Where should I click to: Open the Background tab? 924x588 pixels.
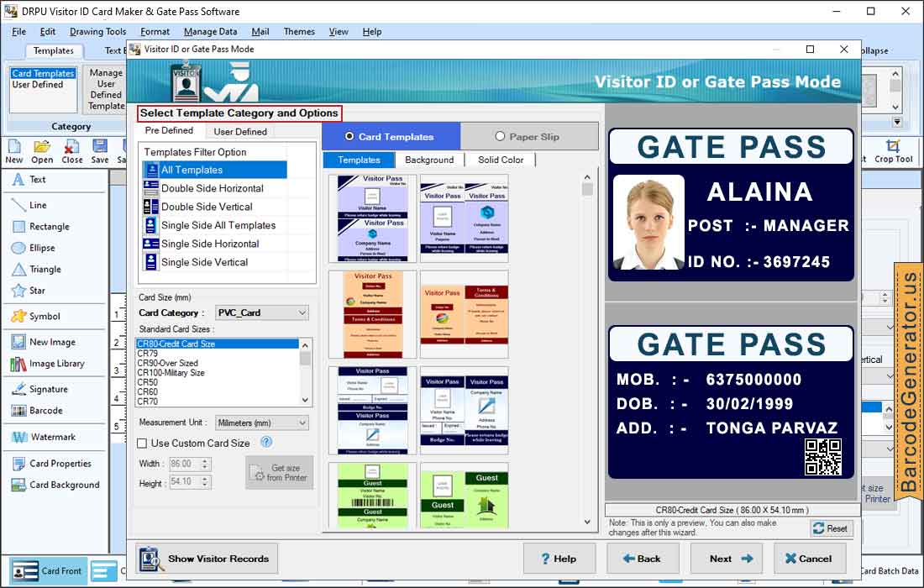(429, 160)
